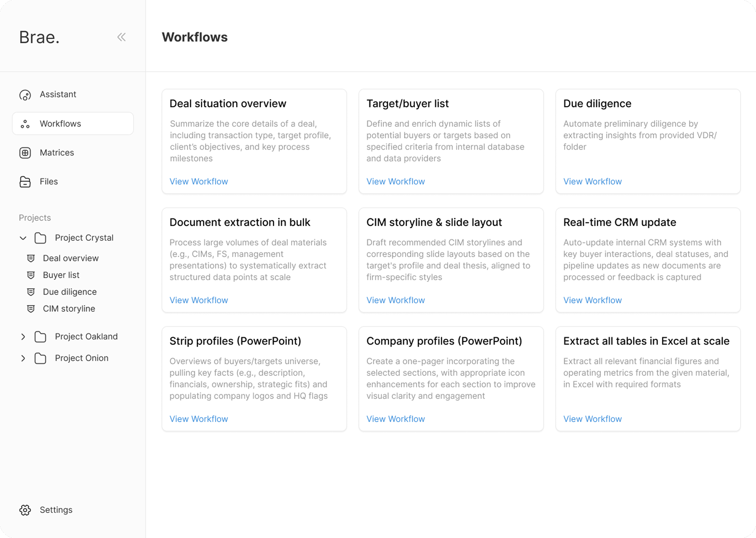The image size is (756, 538).
Task: View Workflow for Deal situation overview
Action: [199, 182]
